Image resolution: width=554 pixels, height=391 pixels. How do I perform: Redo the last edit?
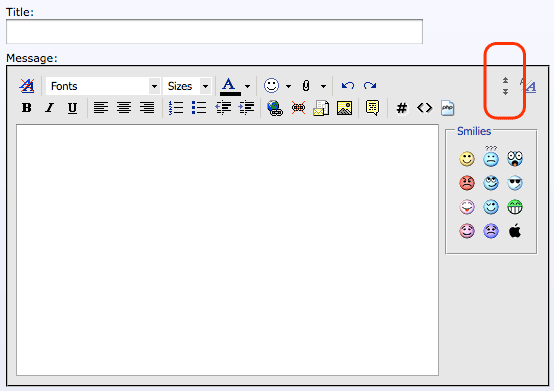tap(370, 85)
